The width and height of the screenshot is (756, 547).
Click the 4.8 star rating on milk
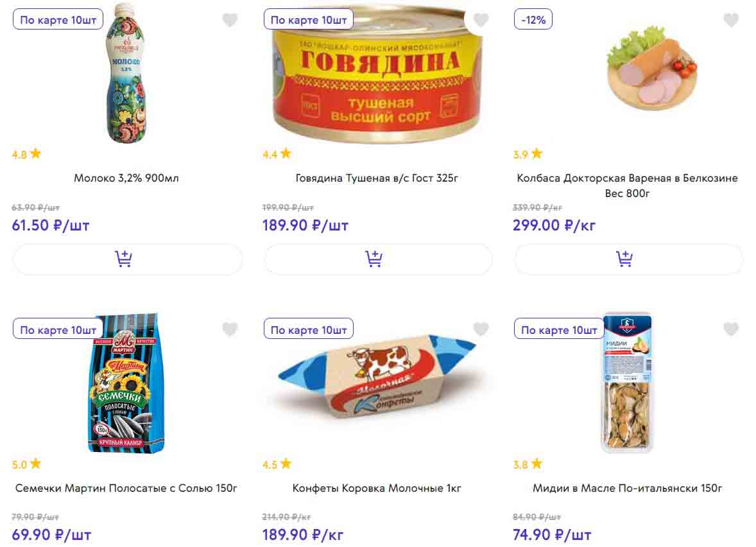26,154
